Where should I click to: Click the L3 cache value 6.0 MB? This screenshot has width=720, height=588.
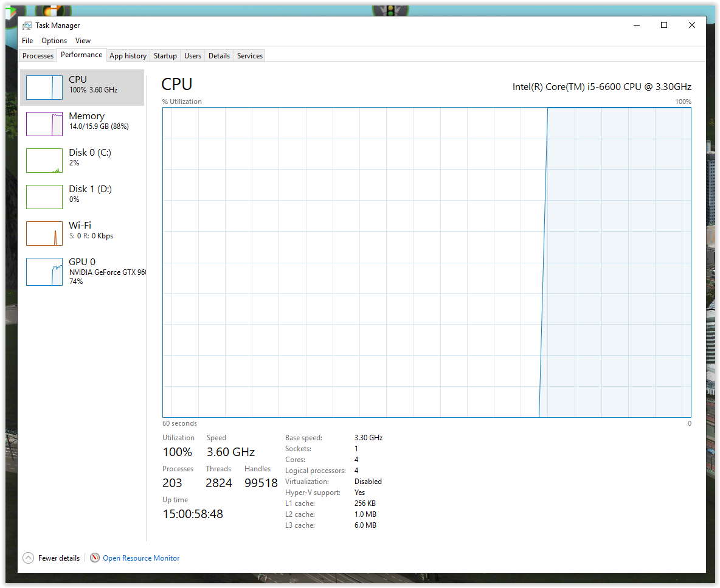tap(365, 525)
